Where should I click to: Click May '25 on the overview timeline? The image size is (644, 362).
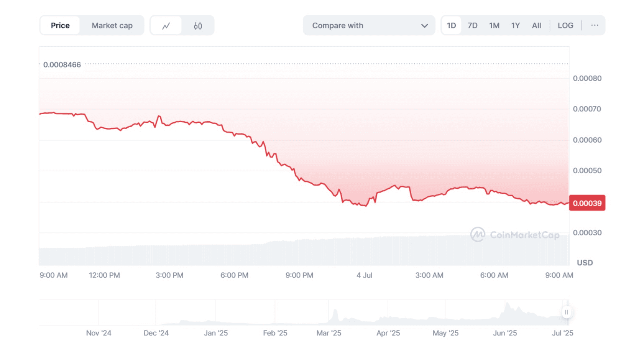pyautogui.click(x=445, y=333)
